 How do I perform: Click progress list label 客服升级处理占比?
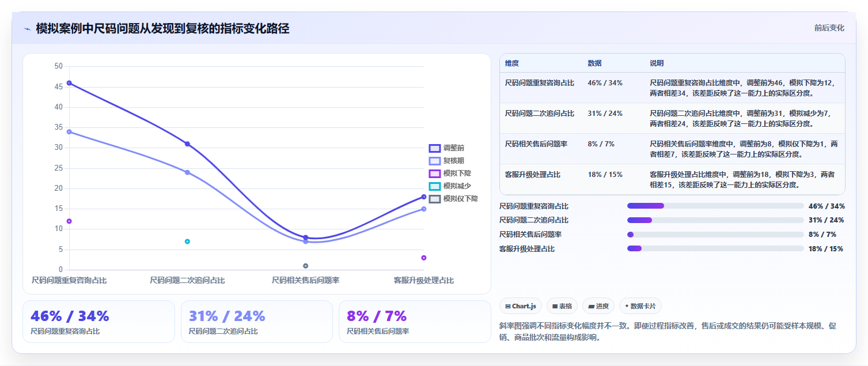pyautogui.click(x=527, y=249)
